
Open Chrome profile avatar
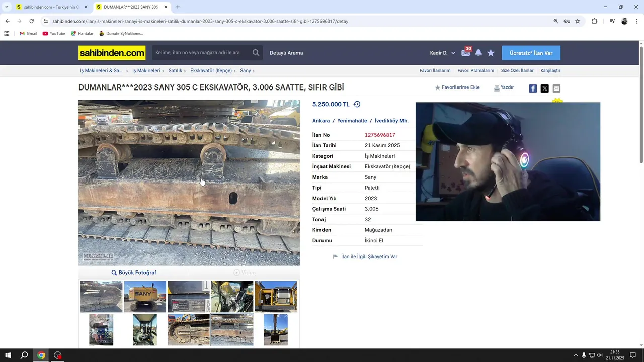coord(624,21)
